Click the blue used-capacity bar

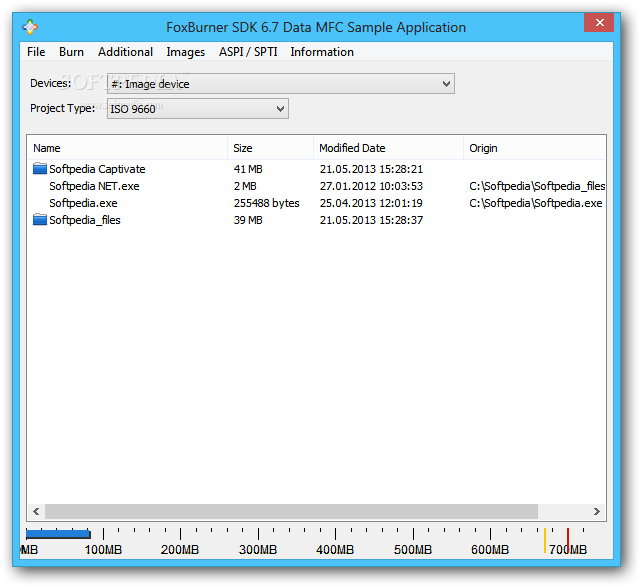click(x=58, y=534)
